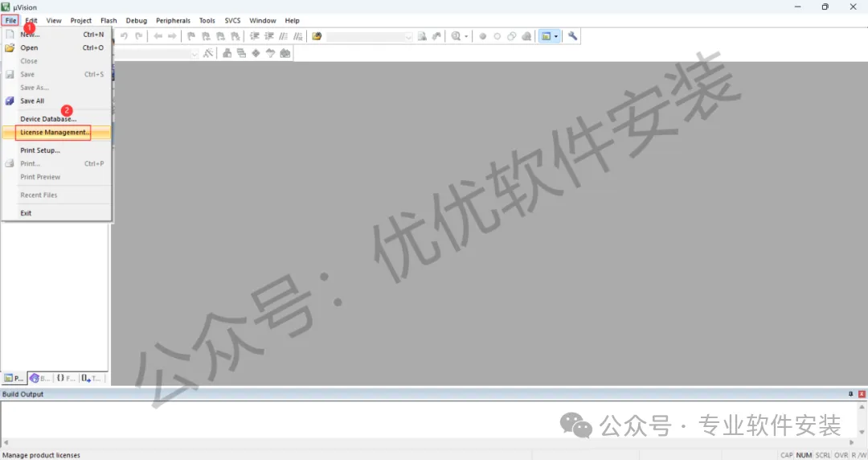The width and height of the screenshot is (868, 460).
Task: Select Recent Files in the File menu
Action: click(x=56, y=195)
